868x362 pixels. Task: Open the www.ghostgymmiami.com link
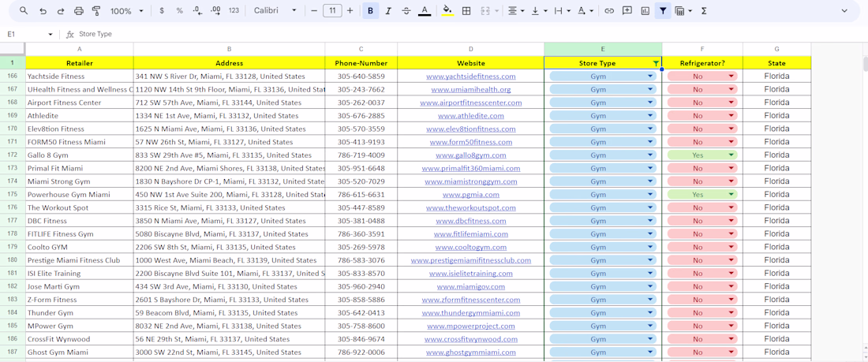click(x=470, y=352)
